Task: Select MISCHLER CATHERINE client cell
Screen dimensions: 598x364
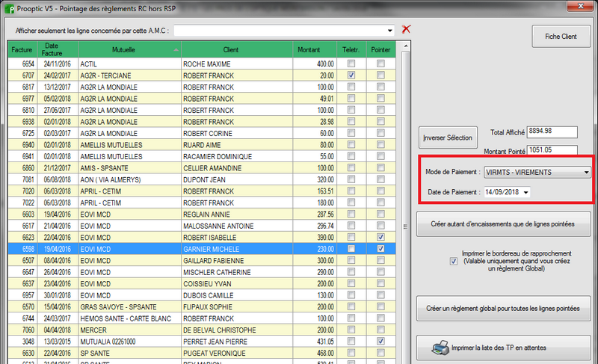Action: (x=237, y=272)
